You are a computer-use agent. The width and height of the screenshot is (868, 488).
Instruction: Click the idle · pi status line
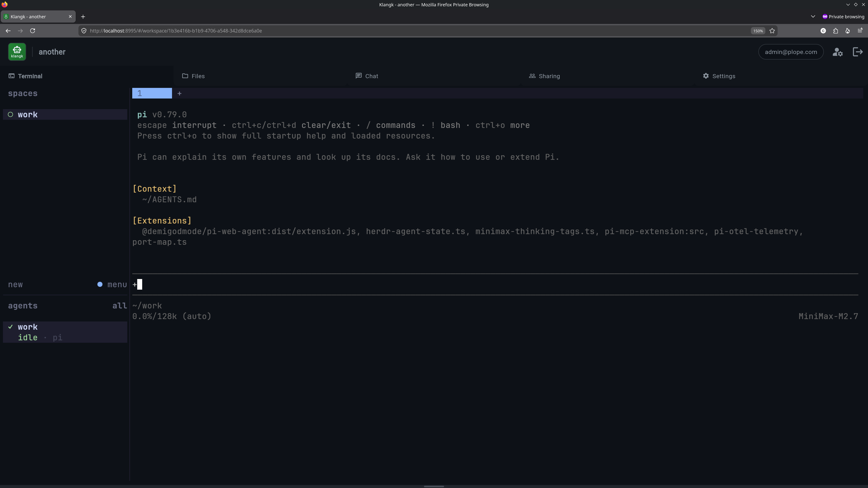pyautogui.click(x=40, y=338)
